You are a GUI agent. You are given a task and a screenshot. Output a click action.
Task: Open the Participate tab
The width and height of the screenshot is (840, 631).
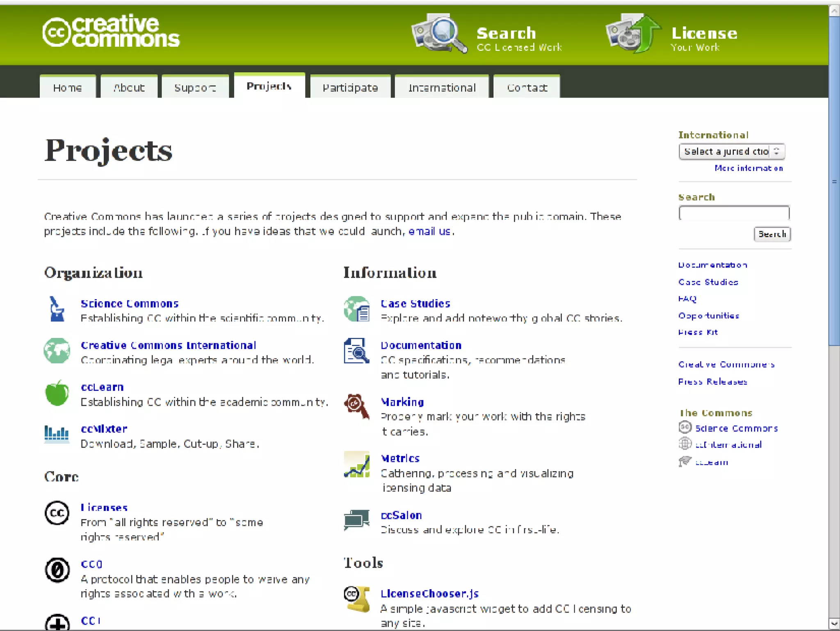coord(350,88)
